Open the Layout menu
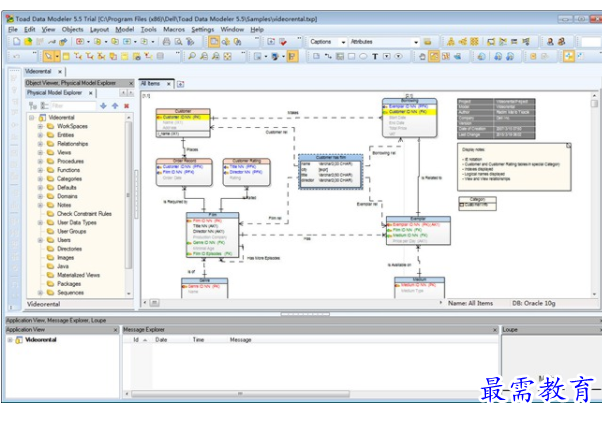Screen dimensions: 602x421 (99, 30)
